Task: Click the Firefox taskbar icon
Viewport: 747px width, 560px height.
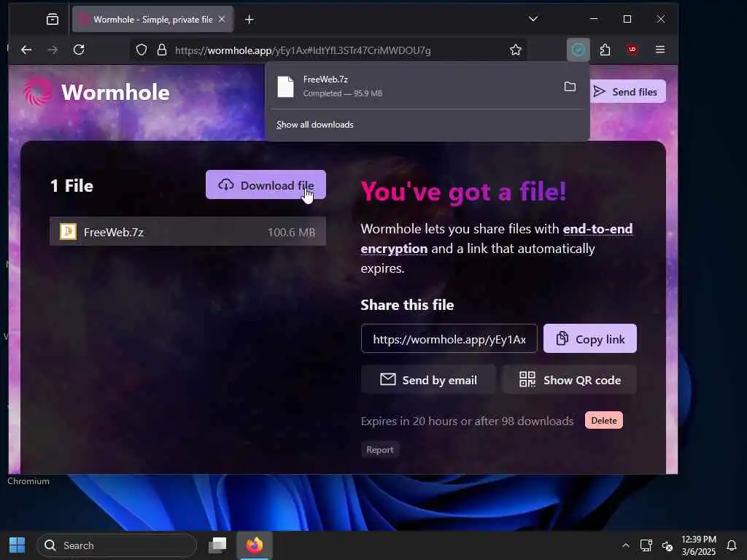Action: pos(255,545)
